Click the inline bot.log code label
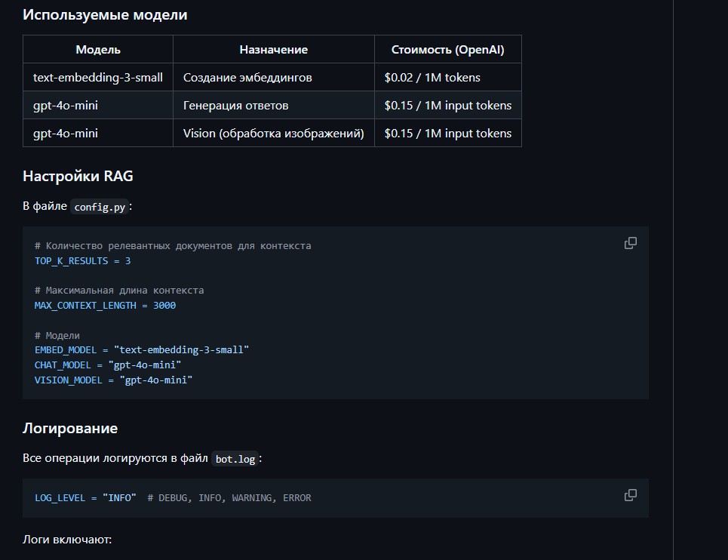The width and height of the screenshot is (728, 560). pos(235,460)
